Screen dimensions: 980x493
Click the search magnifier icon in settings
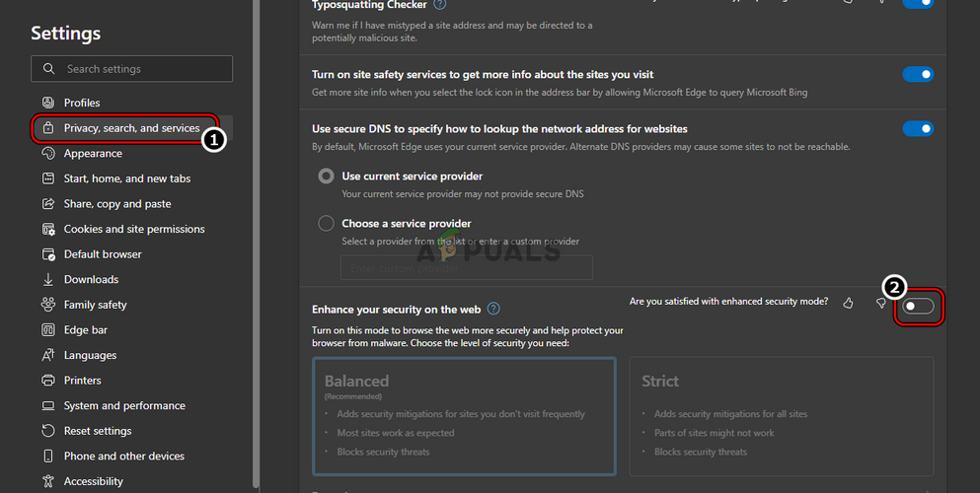click(48, 69)
